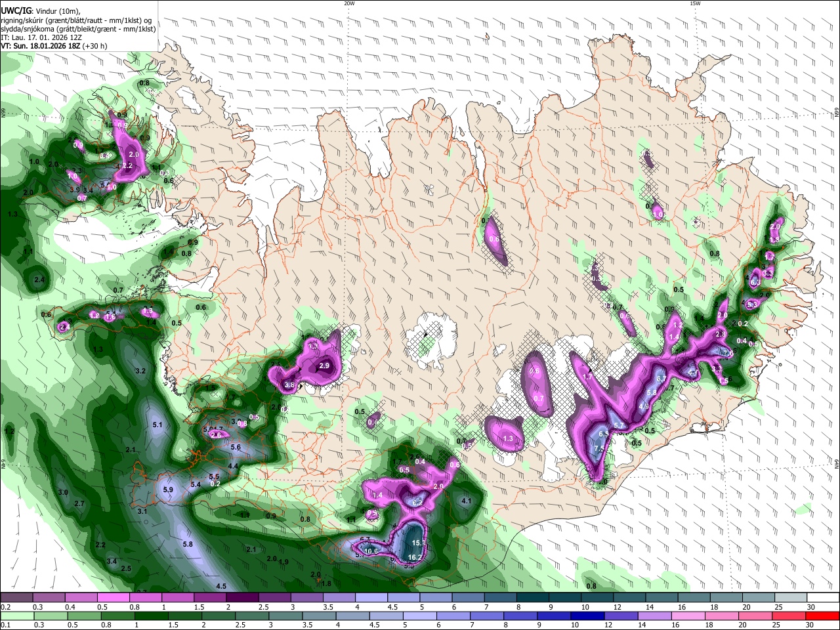
Task: Click the 'slydda/snjókoma' legend description line
Action: click(x=78, y=28)
